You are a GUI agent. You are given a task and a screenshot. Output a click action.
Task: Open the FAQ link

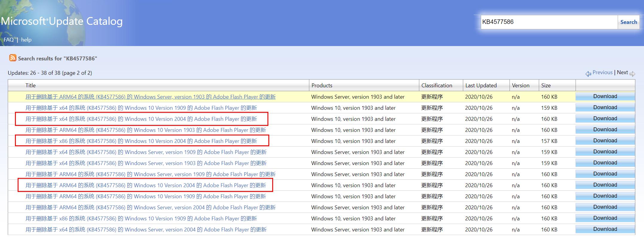(x=9, y=40)
